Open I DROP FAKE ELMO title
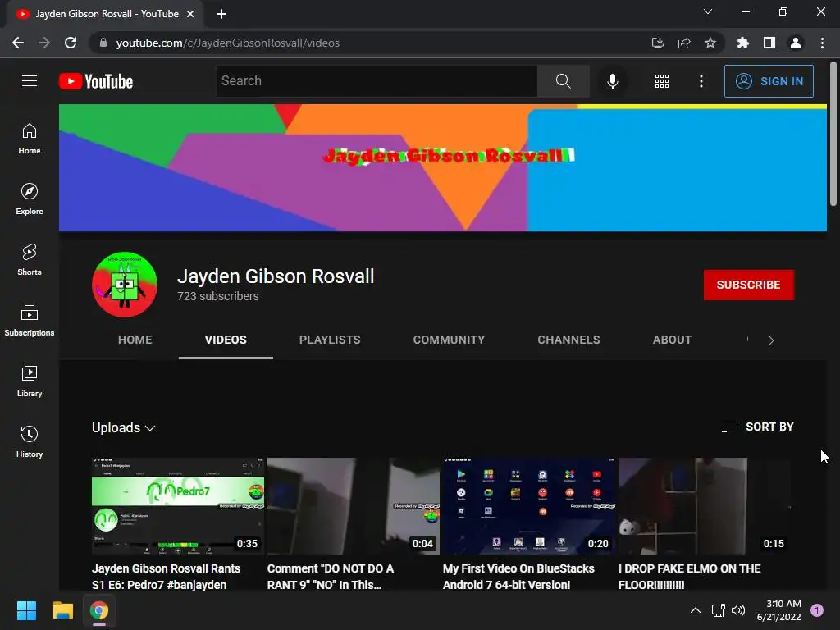The image size is (840, 630). [x=689, y=577]
